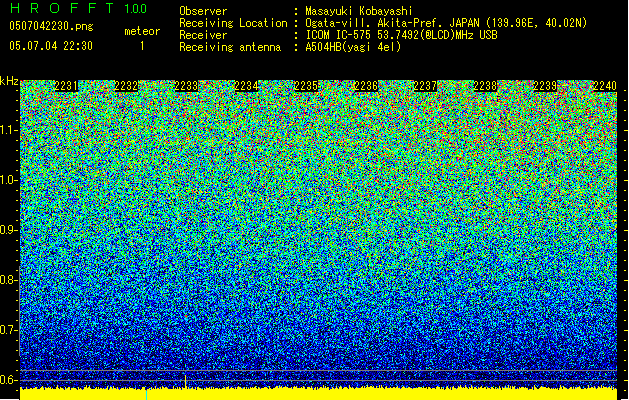Click the Receiving Location line text
Viewport: 629px width, 400px height.
click(446, 23)
